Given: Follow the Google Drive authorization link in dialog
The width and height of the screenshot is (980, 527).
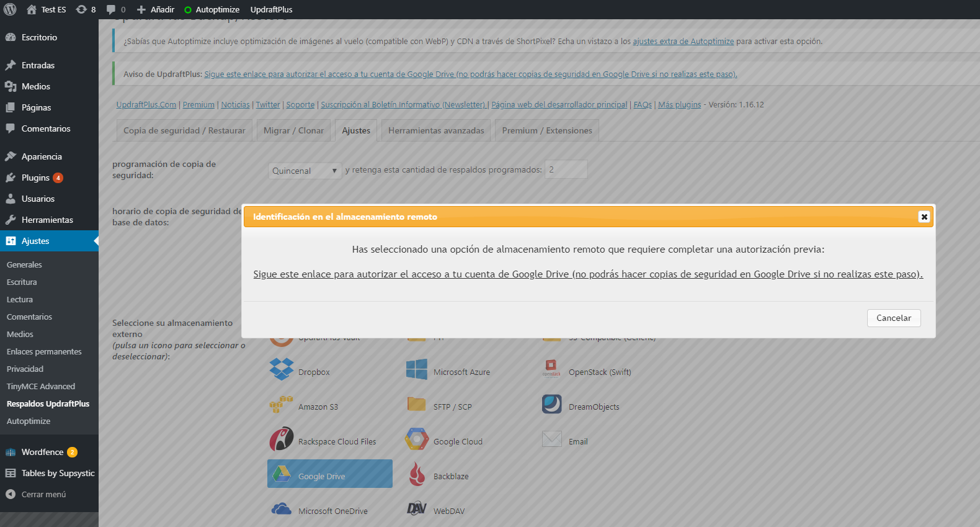Looking at the screenshot, I should point(588,274).
